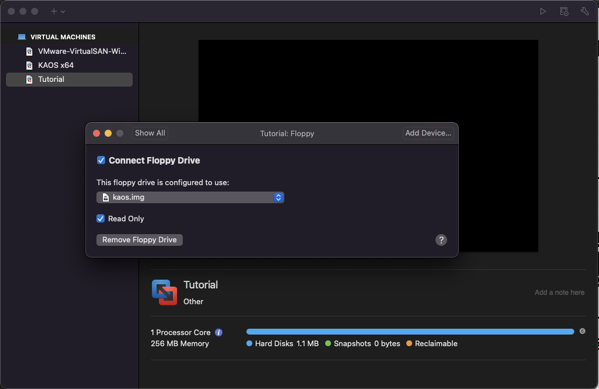Image resolution: width=599 pixels, height=389 pixels.
Task: Open the kaos.img floppy image dropdown
Action: tap(190, 197)
